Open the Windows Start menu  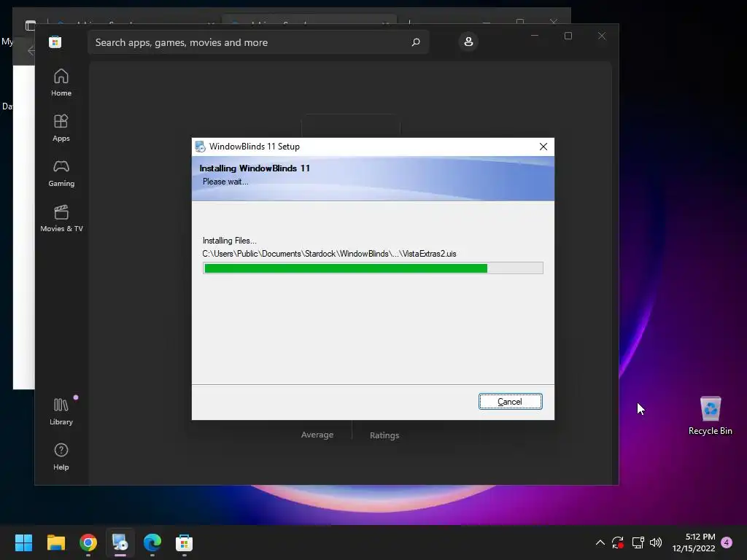(23, 542)
